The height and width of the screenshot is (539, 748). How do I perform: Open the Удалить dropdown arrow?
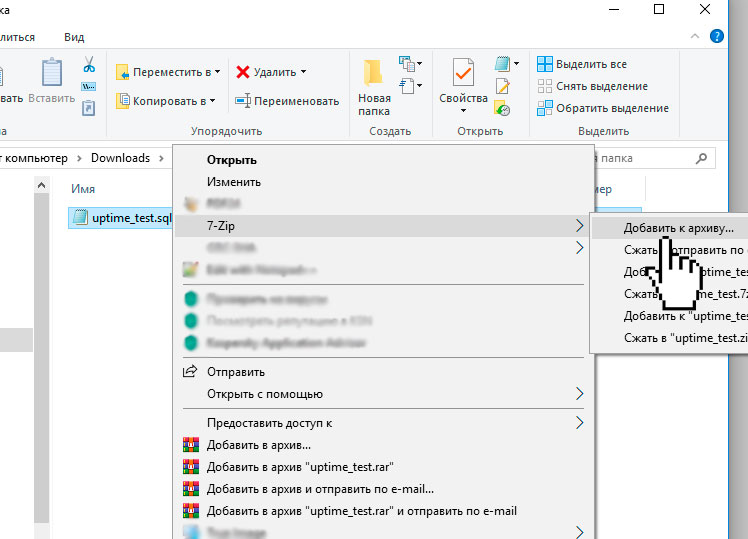click(303, 72)
